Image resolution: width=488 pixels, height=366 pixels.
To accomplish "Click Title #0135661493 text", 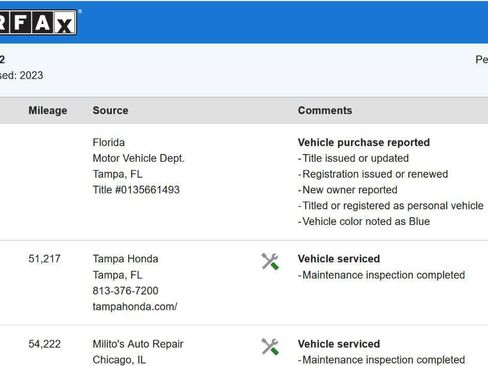I will pyautogui.click(x=136, y=190).
